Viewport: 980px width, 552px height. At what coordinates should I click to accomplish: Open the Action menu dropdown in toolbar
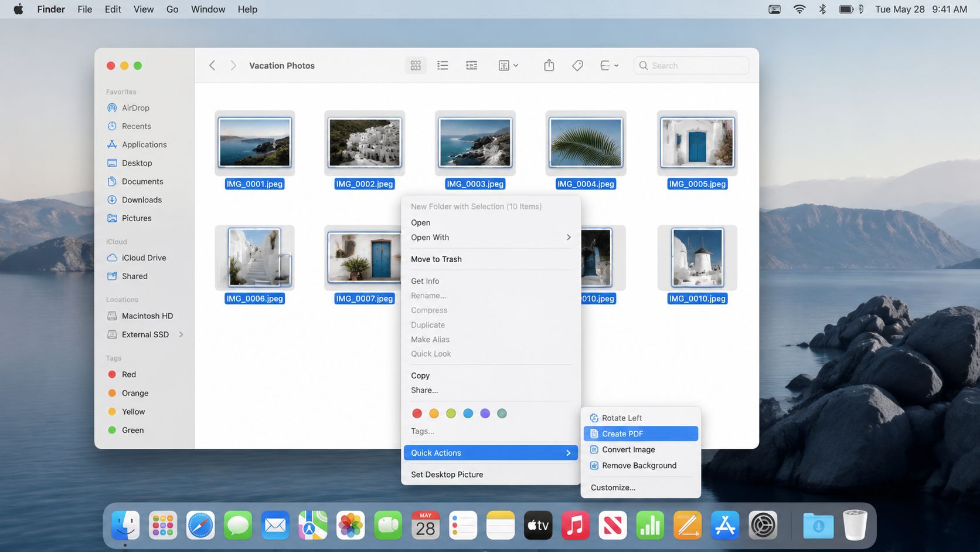point(609,66)
